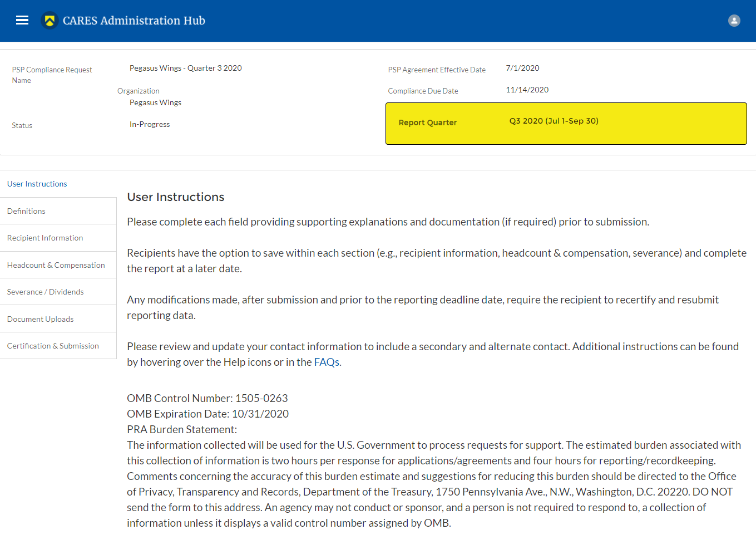Open the Recipient Information section
The width and height of the screenshot is (756, 554).
point(45,238)
